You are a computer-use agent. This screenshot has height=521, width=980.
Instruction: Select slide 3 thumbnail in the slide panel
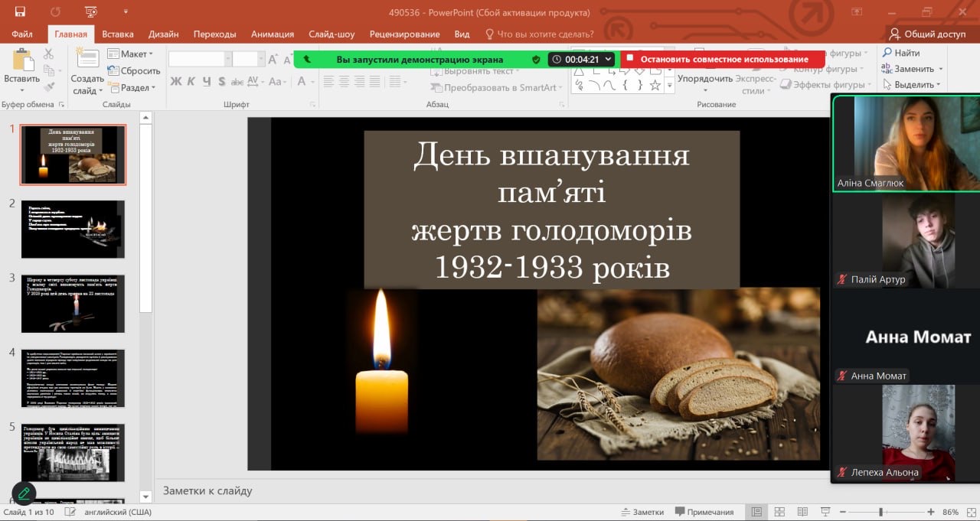pyautogui.click(x=73, y=303)
